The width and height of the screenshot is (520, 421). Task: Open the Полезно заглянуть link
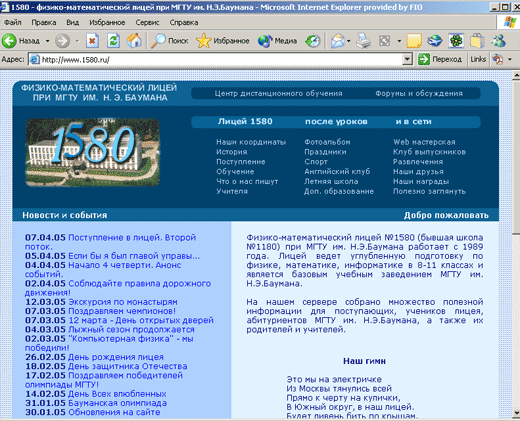click(x=429, y=191)
